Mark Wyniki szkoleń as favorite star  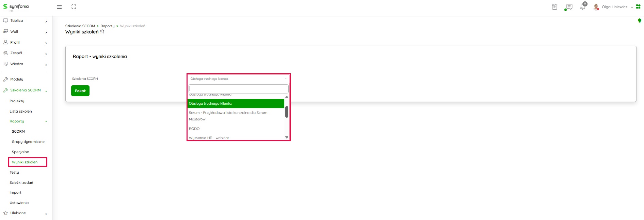(102, 32)
